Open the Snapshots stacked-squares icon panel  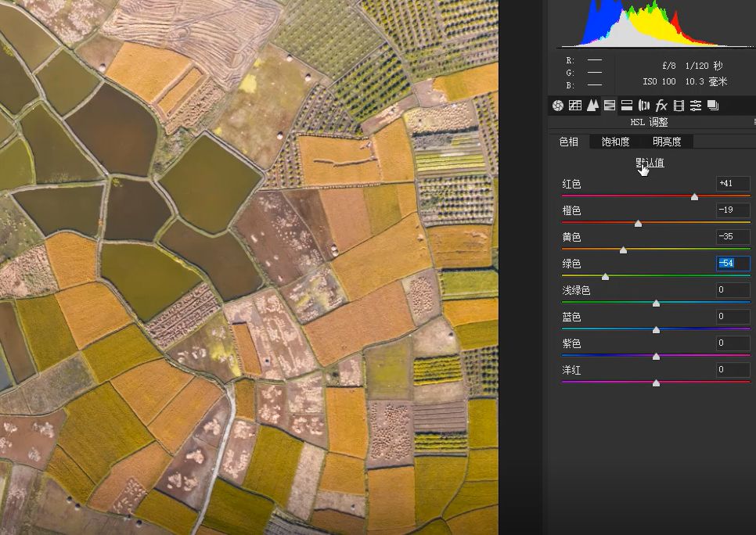point(713,106)
